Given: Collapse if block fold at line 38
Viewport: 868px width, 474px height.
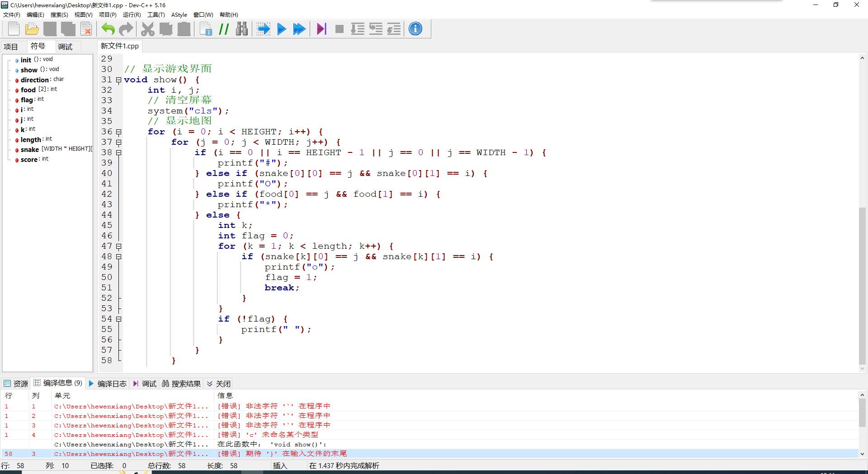Looking at the screenshot, I should tap(118, 153).
